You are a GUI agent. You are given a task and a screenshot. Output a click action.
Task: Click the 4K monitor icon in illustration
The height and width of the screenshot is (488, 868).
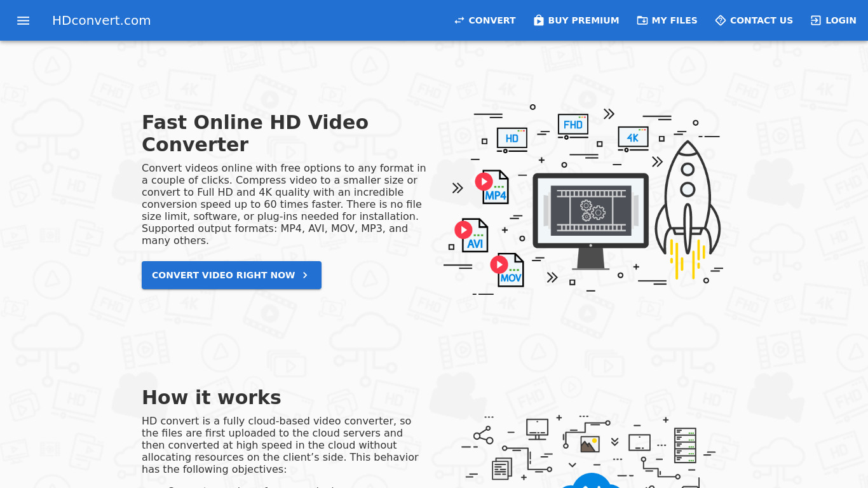tap(633, 139)
